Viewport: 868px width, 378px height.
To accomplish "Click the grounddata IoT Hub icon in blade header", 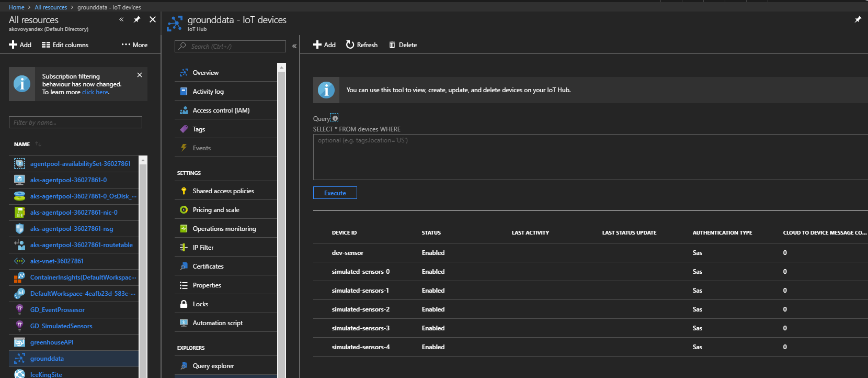I will 175,23.
